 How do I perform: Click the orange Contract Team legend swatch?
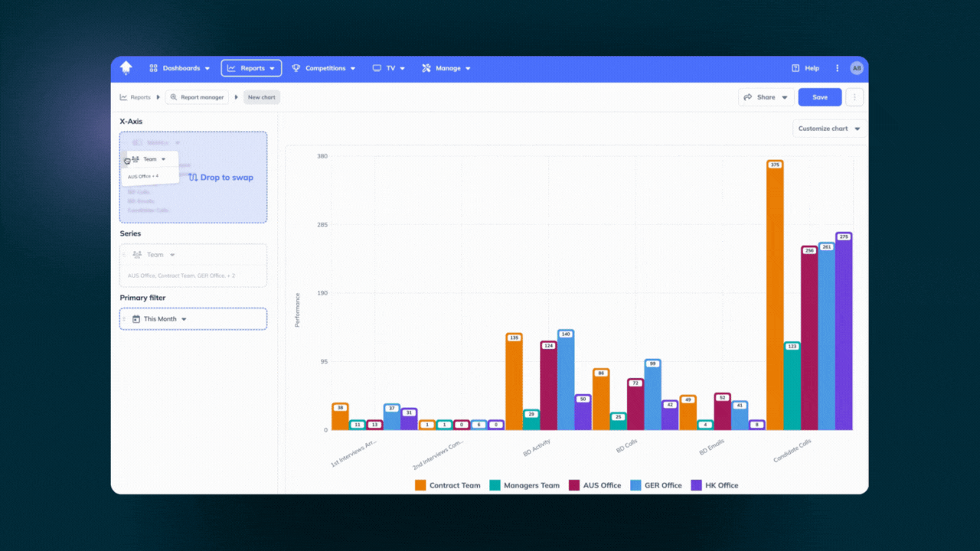(x=420, y=484)
